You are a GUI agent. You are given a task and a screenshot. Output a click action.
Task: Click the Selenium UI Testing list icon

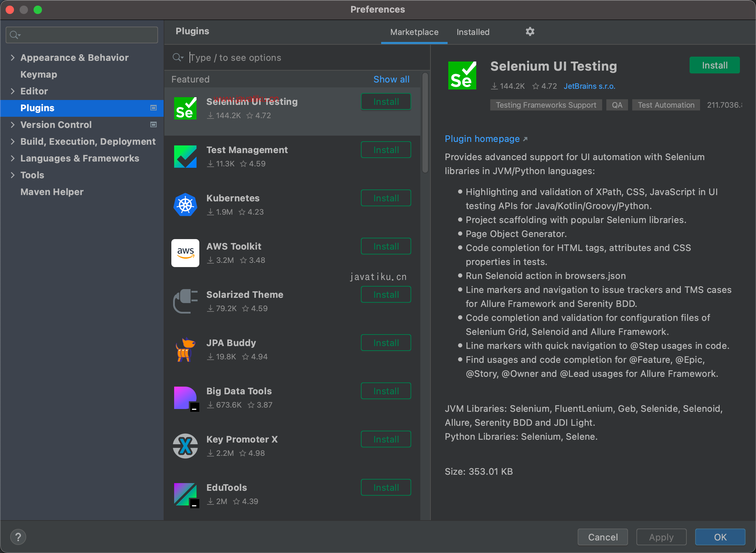click(x=185, y=108)
